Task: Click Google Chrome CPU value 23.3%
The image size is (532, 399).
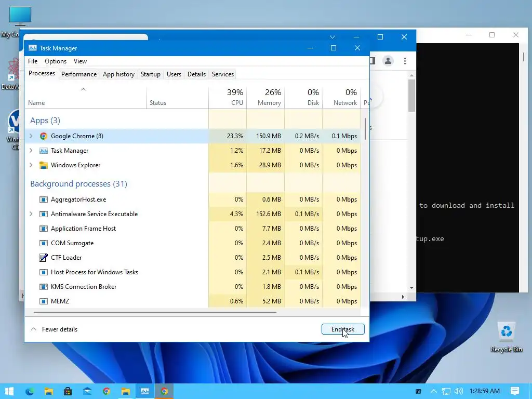Action: (235, 136)
